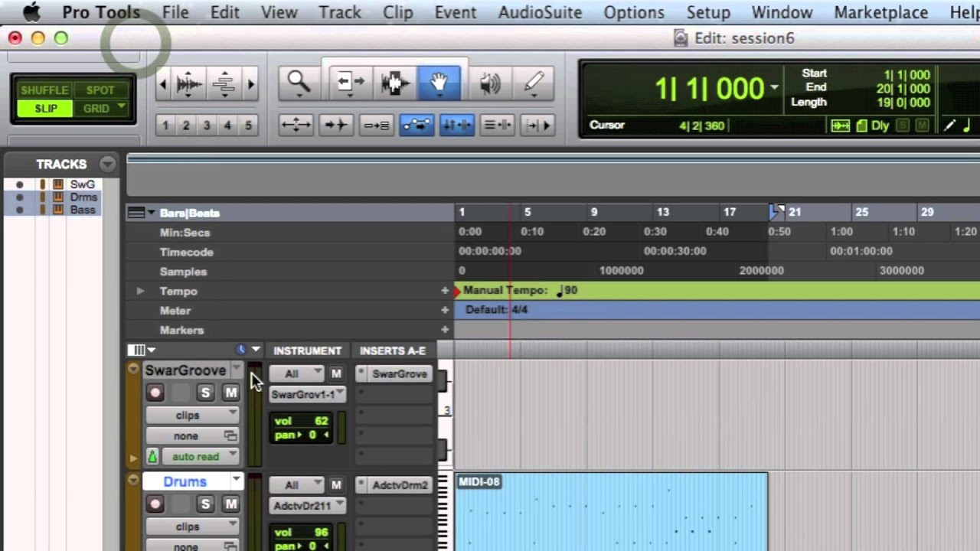Screen dimensions: 980x551
Task: Add marker with plus button
Action: [x=445, y=330]
